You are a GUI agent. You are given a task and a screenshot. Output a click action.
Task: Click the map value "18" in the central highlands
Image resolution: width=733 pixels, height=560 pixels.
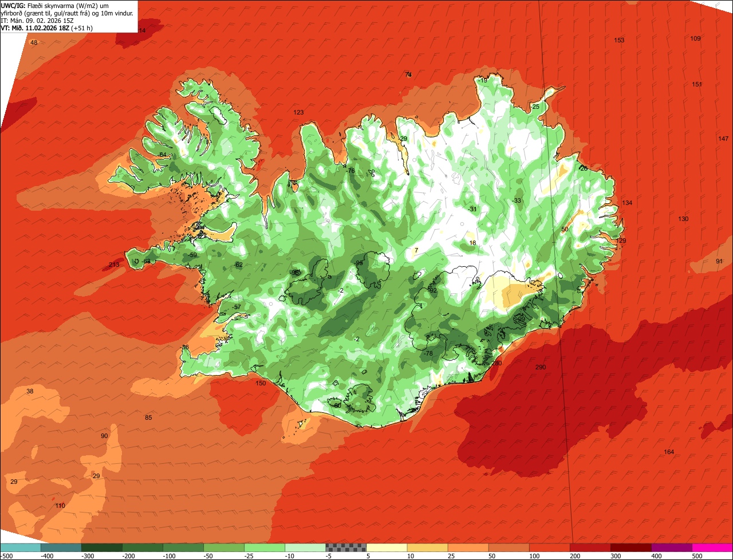(x=472, y=243)
